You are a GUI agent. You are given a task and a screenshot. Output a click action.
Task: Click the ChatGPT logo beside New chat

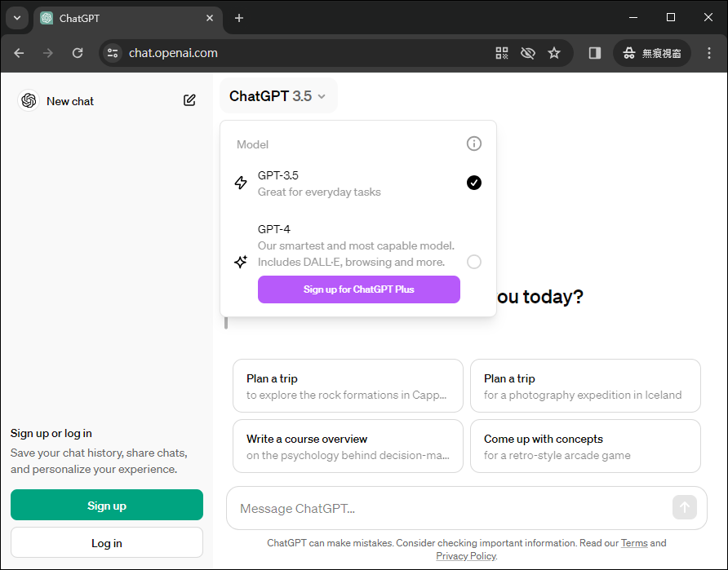point(29,100)
